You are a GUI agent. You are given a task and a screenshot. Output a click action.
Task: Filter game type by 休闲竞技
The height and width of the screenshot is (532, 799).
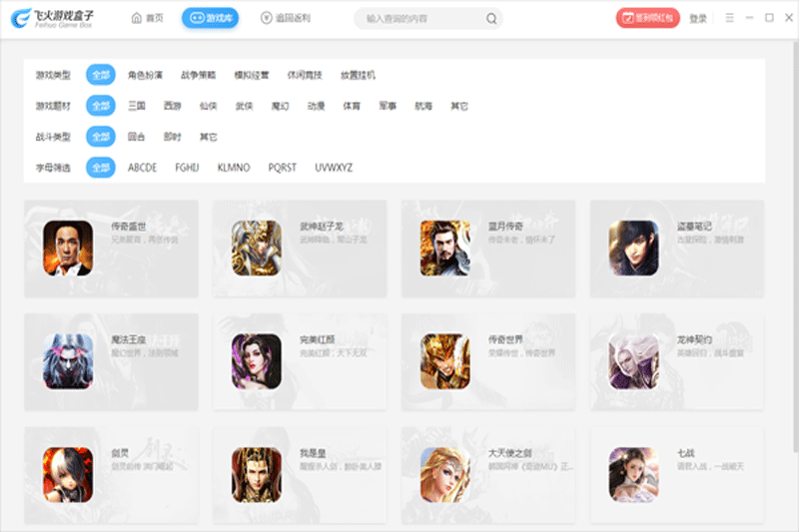pos(305,75)
